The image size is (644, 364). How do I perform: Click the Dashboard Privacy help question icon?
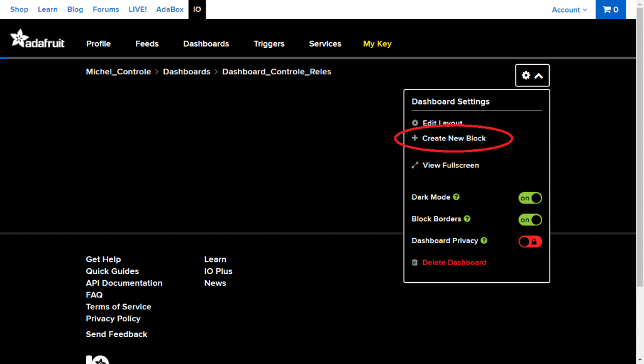(484, 241)
